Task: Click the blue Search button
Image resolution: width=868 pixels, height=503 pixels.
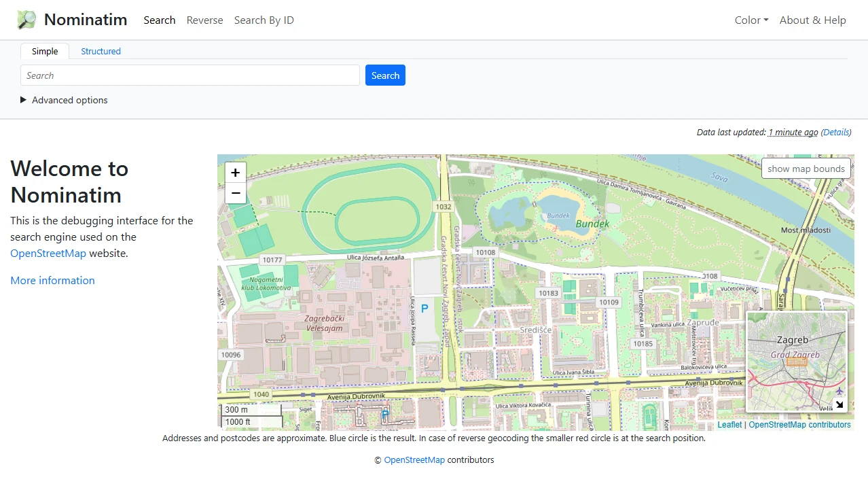Action: (385, 75)
